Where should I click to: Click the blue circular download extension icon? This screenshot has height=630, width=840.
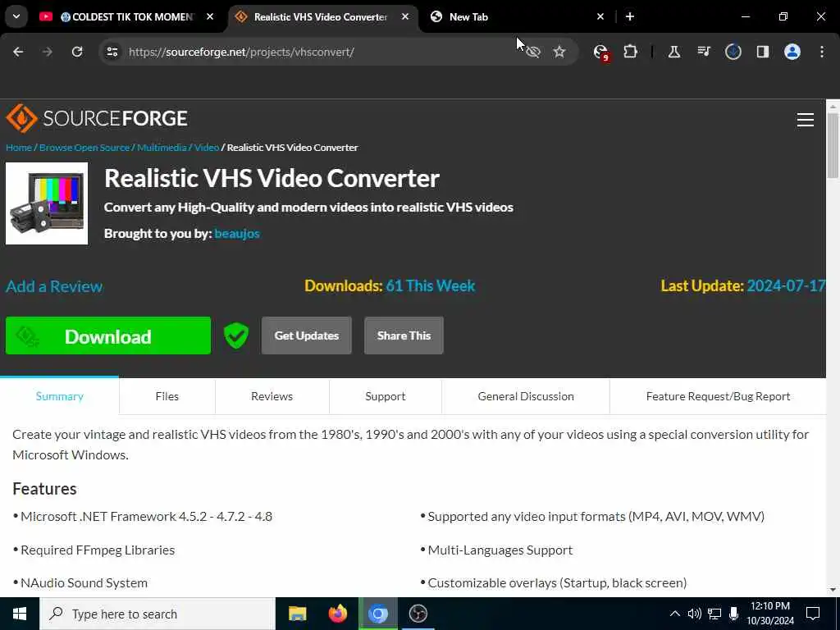tap(733, 52)
